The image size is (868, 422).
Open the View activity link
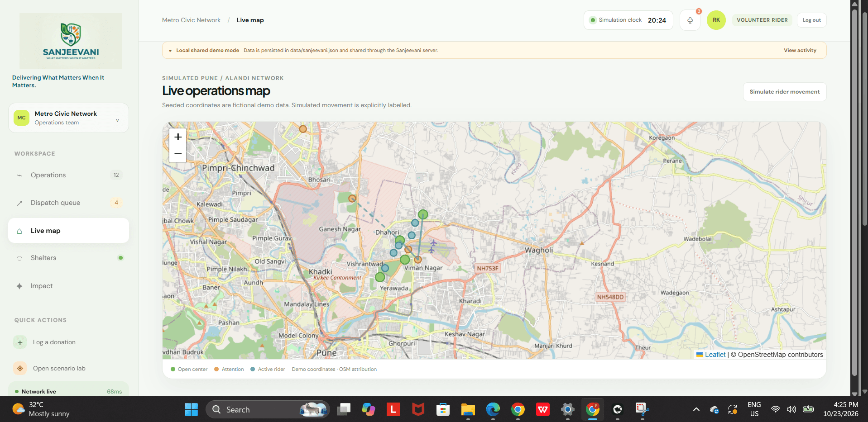[800, 50]
